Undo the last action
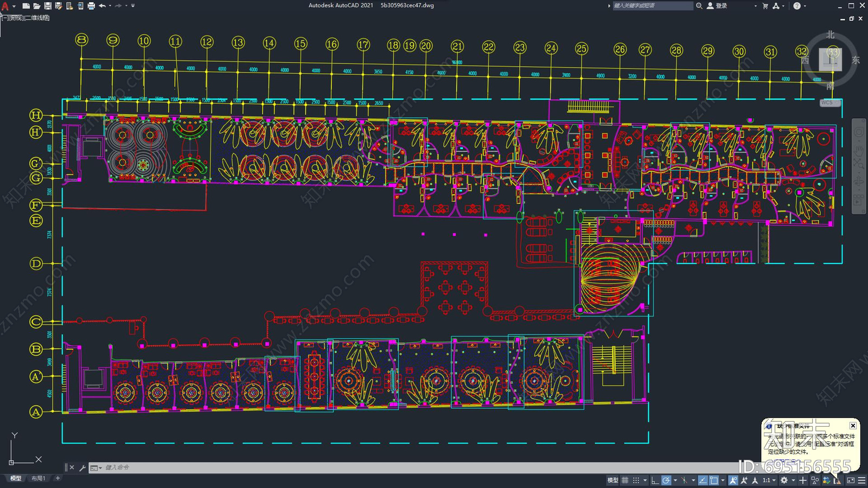Viewport: 868px width, 488px height. 102,6
